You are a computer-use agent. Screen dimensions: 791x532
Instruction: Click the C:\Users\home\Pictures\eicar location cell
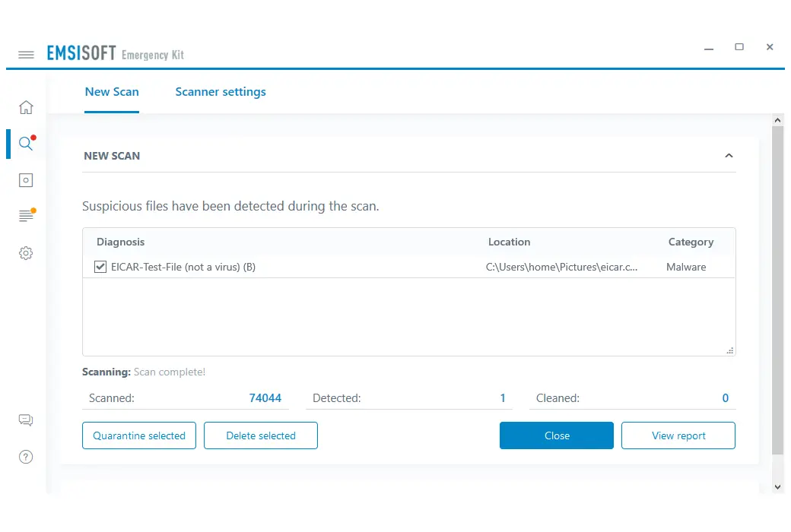point(561,268)
